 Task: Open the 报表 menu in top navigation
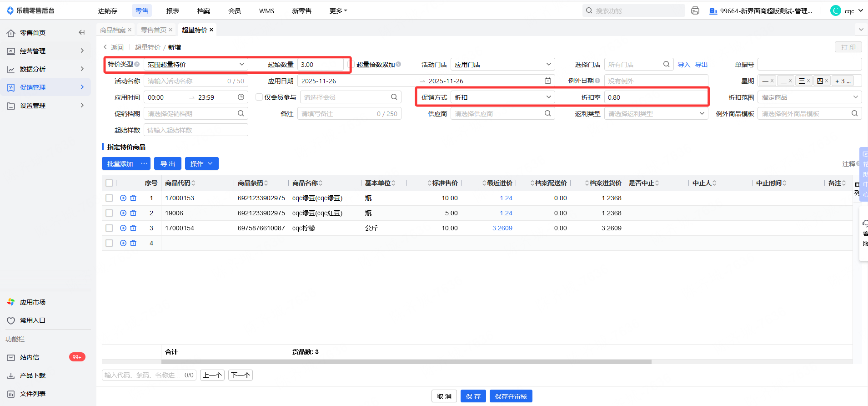tap(172, 10)
